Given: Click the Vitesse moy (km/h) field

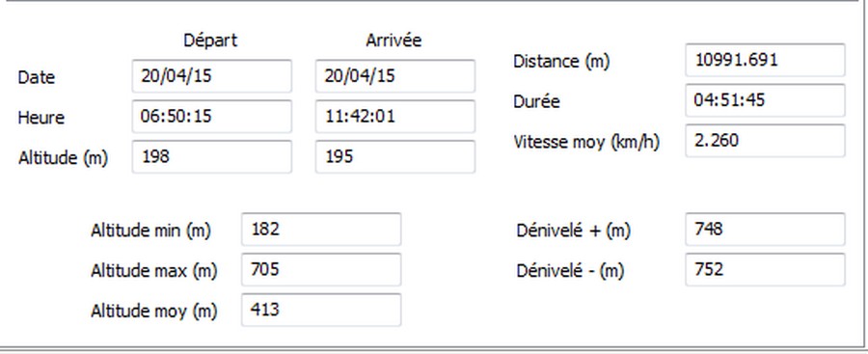Looking at the screenshot, I should pos(765,141).
